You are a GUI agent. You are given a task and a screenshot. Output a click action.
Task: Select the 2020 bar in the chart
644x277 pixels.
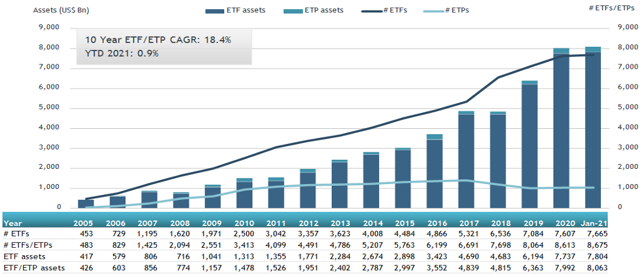(x=561, y=128)
